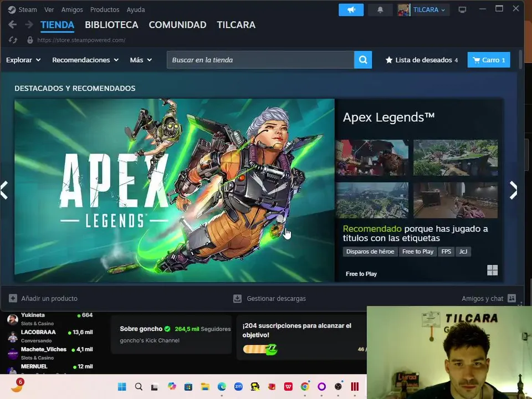532x399 pixels.
Task: Open the Ver menu
Action: (49, 9)
